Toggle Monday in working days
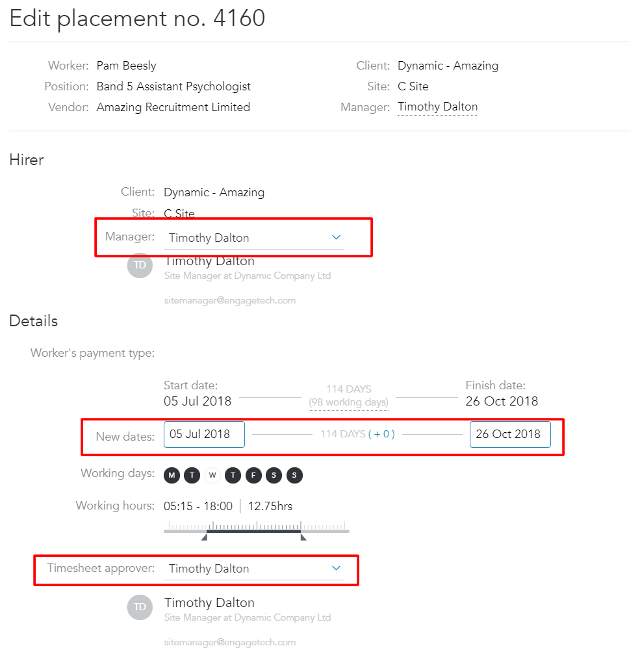This screenshot has height=672, width=640. pyautogui.click(x=172, y=475)
